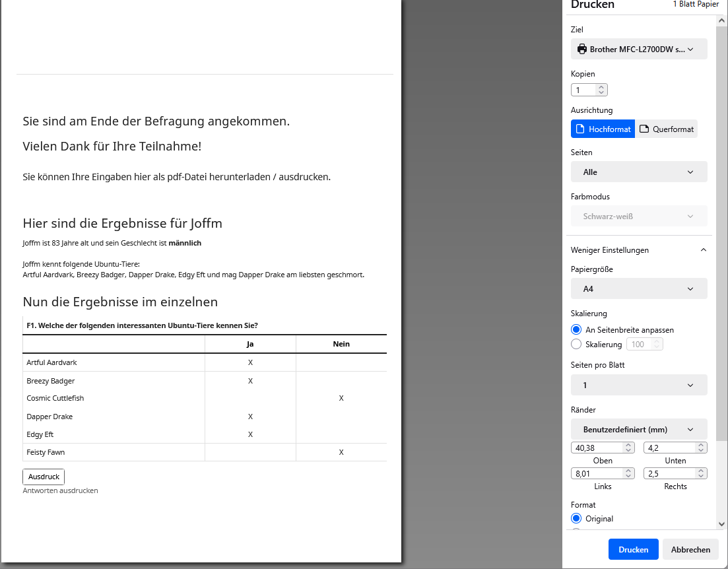
Task: Open the Ränder dropdown Benutzerdefiniert
Action: pyautogui.click(x=638, y=430)
